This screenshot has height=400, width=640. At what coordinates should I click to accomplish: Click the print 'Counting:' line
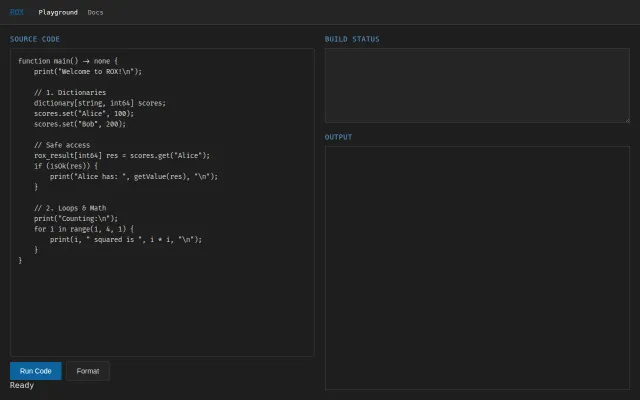pyautogui.click(x=76, y=219)
